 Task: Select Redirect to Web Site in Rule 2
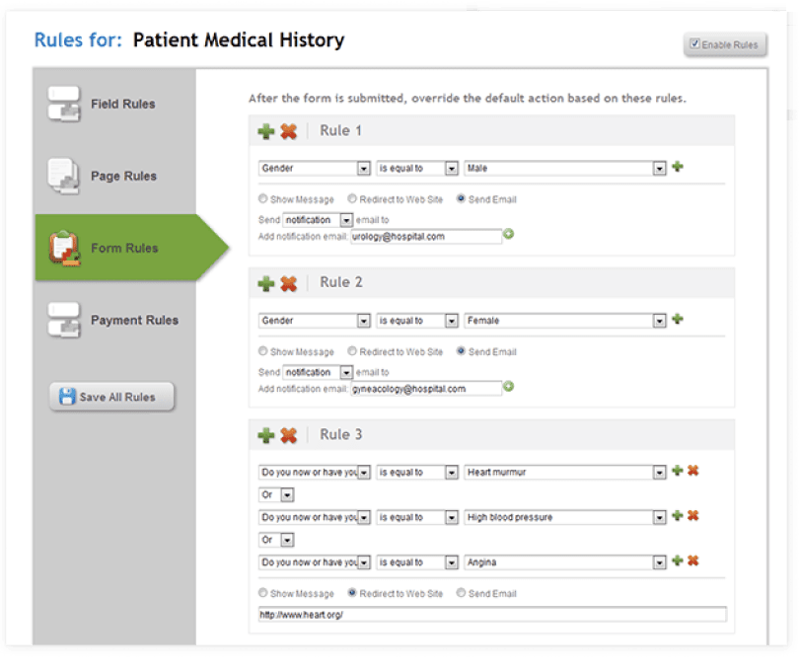pos(352,350)
